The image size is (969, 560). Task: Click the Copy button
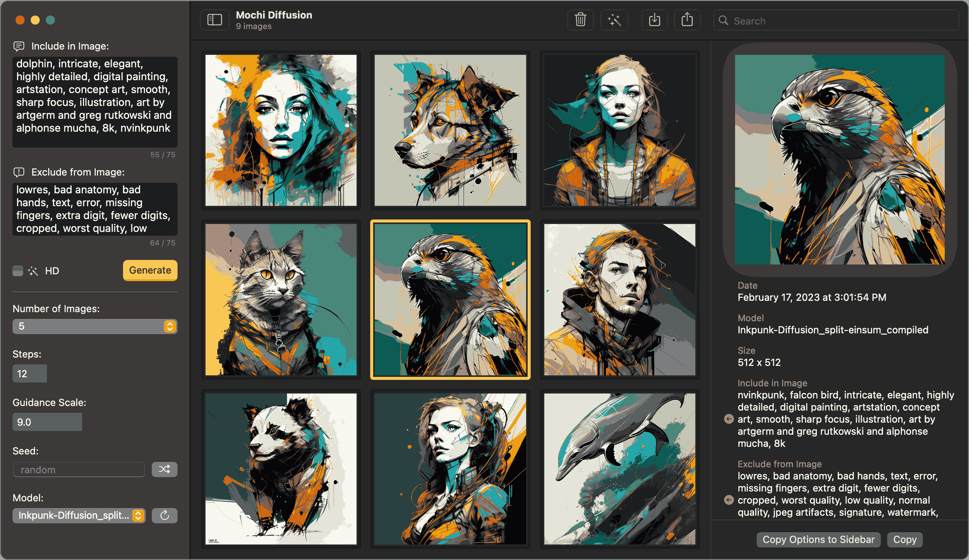click(904, 540)
